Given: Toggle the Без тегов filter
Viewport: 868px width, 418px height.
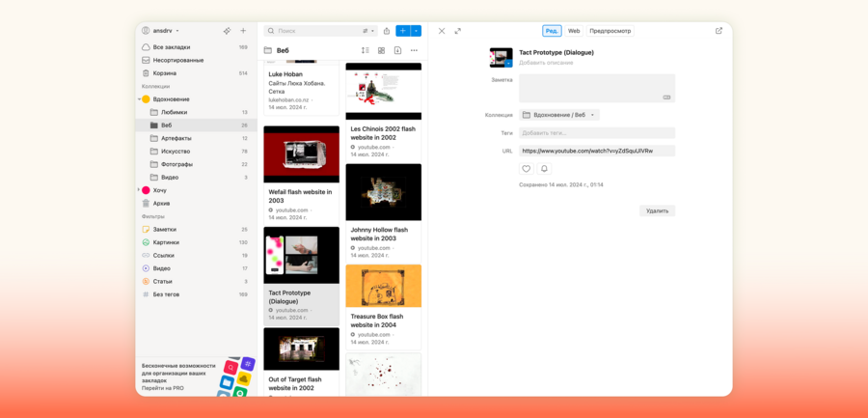Looking at the screenshot, I should tap(166, 294).
